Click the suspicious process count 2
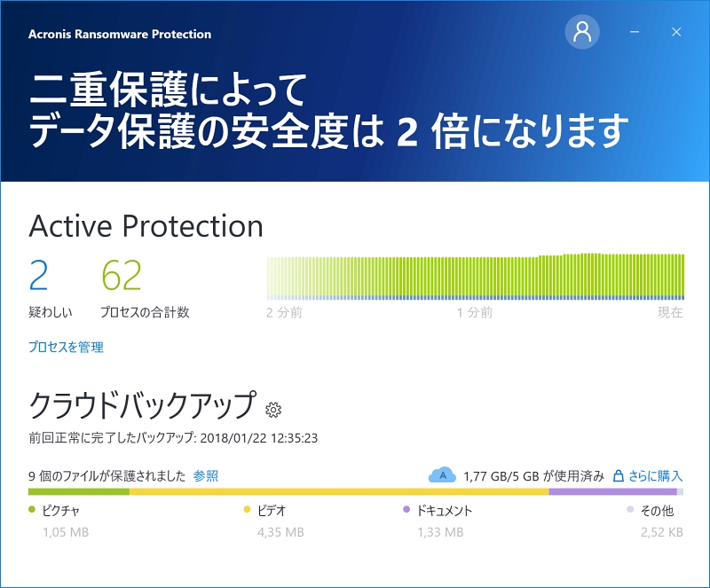This screenshot has height=588, width=710. click(x=38, y=275)
